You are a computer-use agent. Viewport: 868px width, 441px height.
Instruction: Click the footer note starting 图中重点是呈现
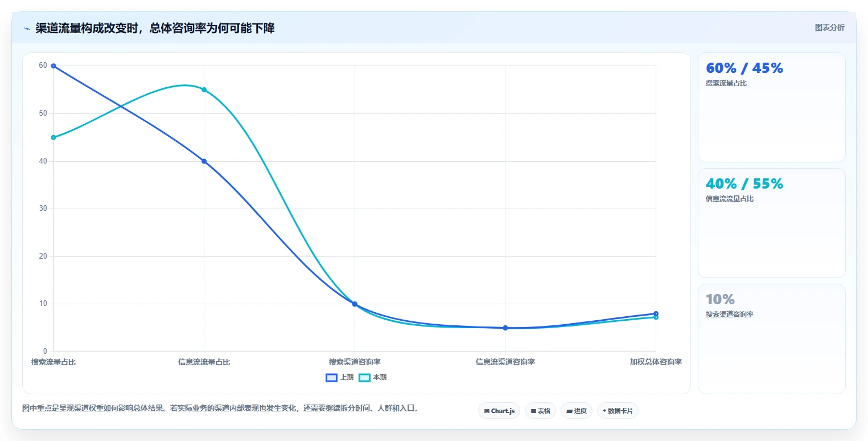(220, 409)
